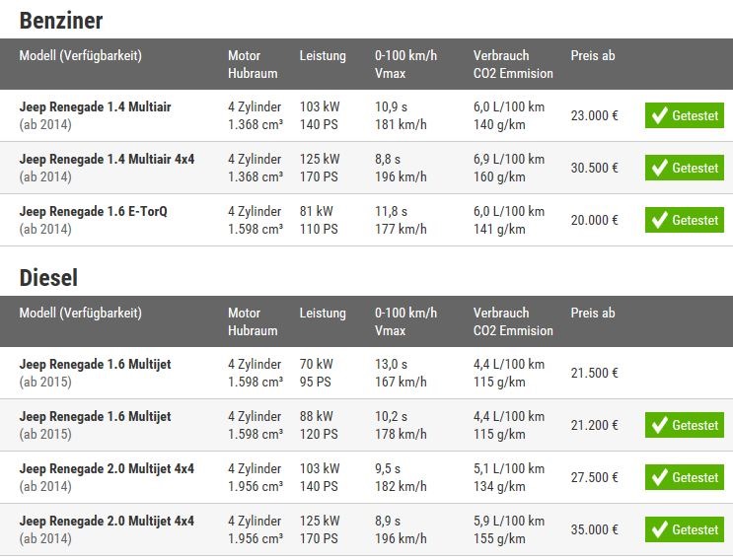Click the checkmark icon for Renegade 1.6 E-TorQ

point(659,221)
